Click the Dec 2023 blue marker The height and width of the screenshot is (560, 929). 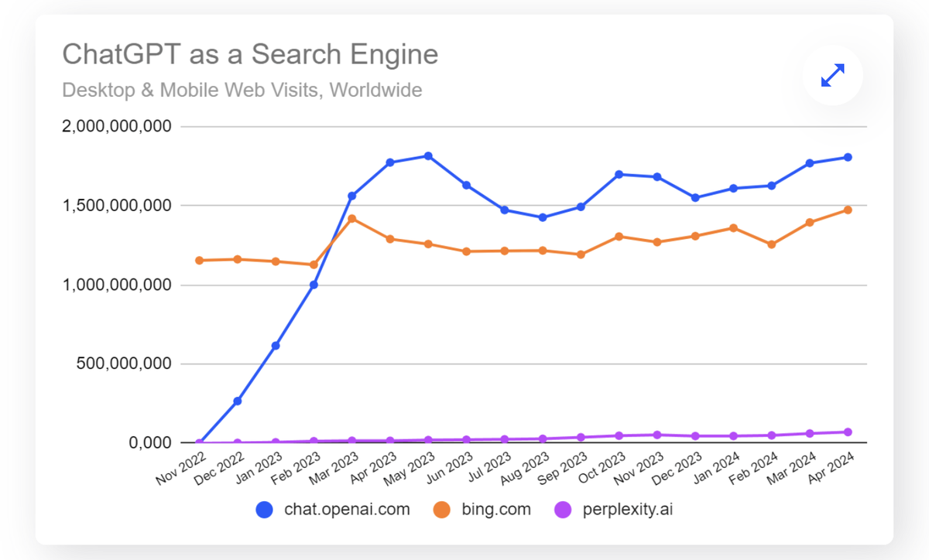694,197
